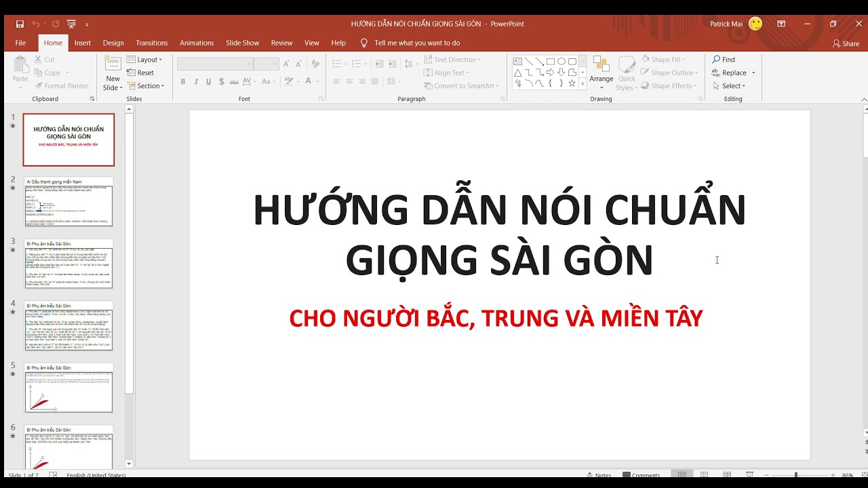The image size is (868, 488).
Task: Expand the shapes gallery More arrow
Action: coord(583,84)
